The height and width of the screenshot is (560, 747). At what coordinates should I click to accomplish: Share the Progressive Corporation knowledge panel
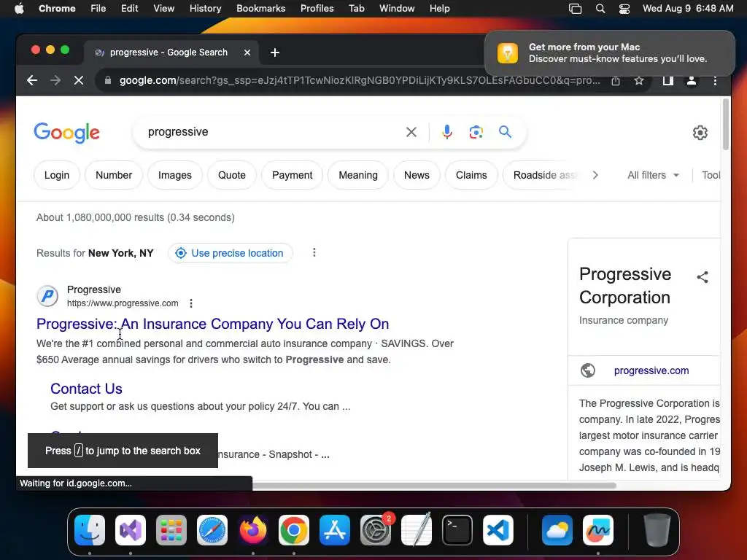click(x=703, y=277)
